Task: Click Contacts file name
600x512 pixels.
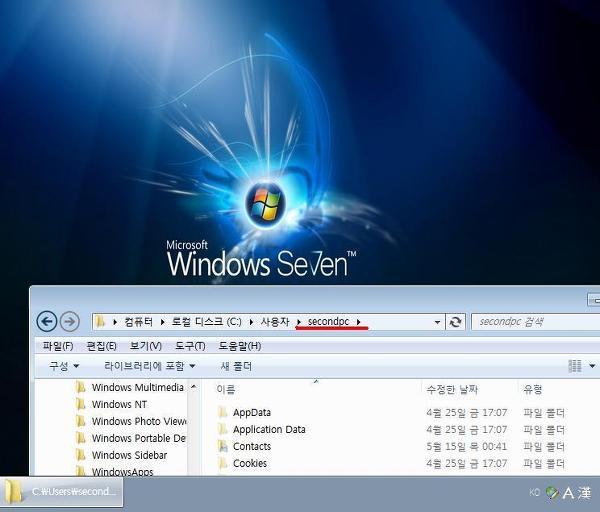Action: (252, 446)
